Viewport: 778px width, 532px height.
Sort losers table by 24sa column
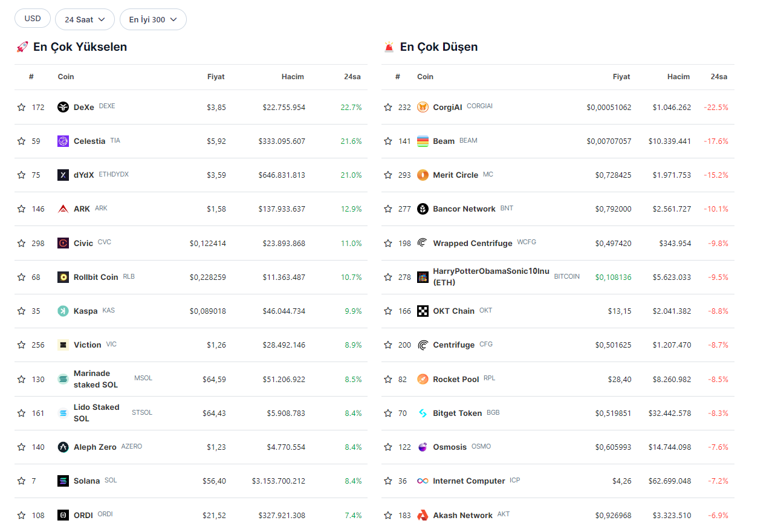point(719,77)
